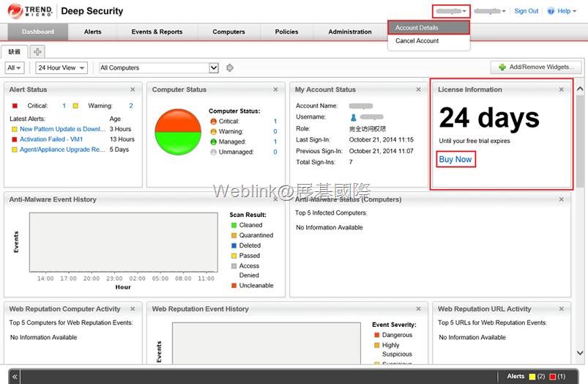Click the Anti-Malware Event History chart area

(123, 242)
